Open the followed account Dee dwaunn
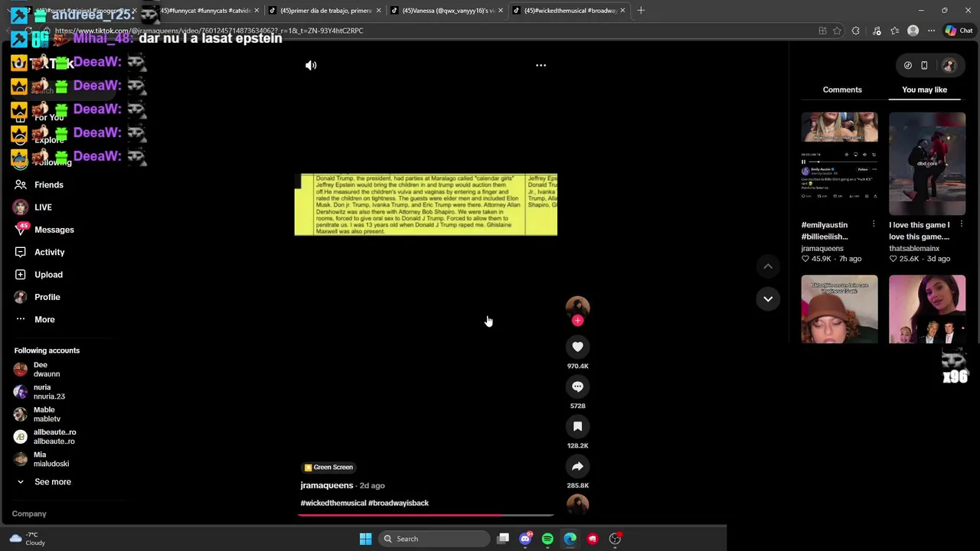This screenshot has height=551, width=980. point(46,370)
